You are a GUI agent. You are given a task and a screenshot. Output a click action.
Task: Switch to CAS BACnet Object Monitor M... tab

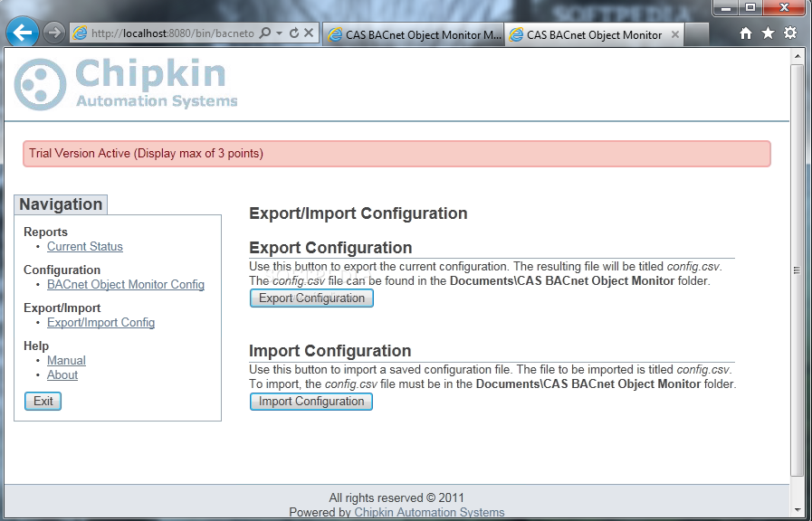click(414, 34)
